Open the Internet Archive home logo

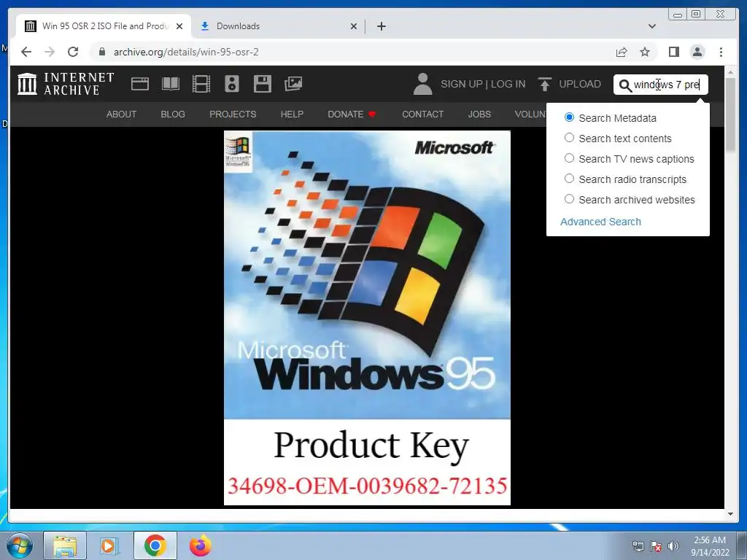66,84
